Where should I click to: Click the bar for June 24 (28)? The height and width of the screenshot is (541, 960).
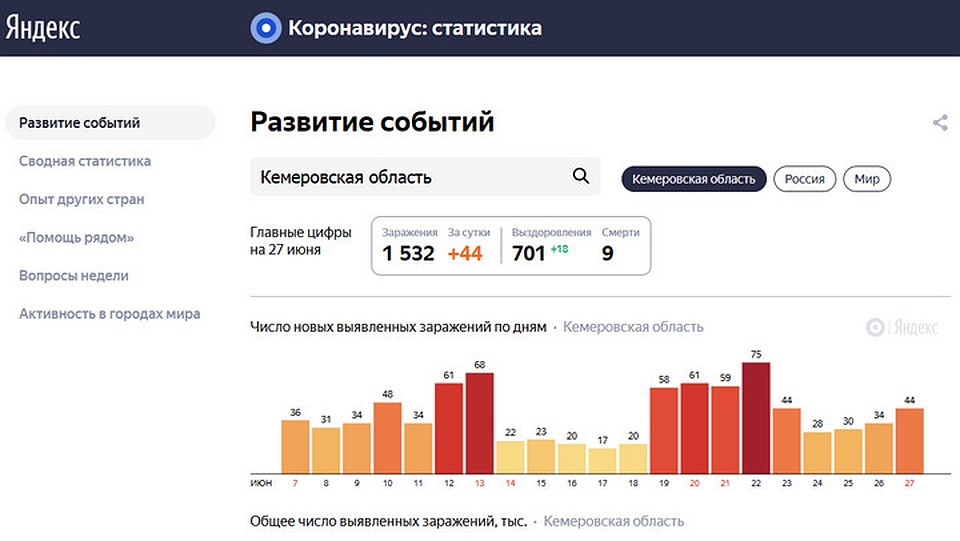pyautogui.click(x=817, y=453)
